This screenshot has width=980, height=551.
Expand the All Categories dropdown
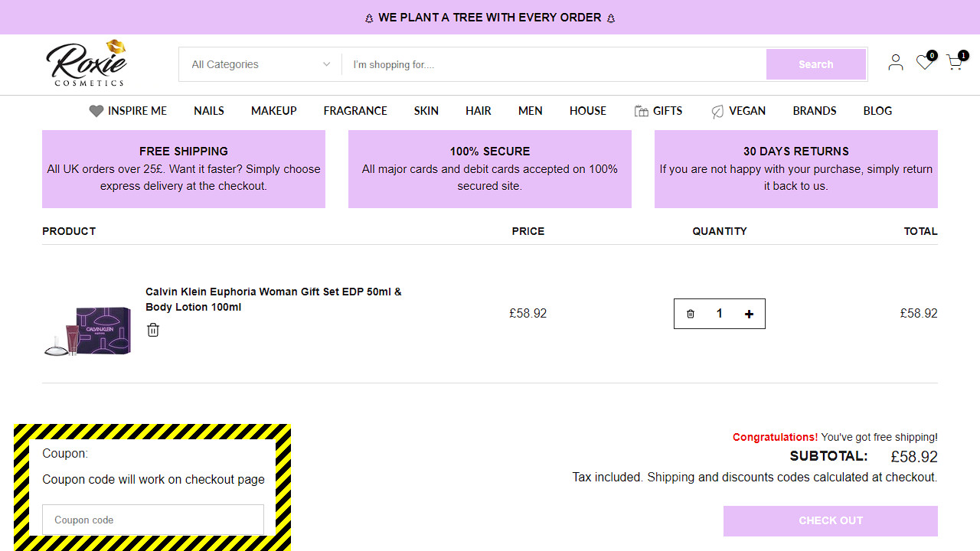pos(260,64)
